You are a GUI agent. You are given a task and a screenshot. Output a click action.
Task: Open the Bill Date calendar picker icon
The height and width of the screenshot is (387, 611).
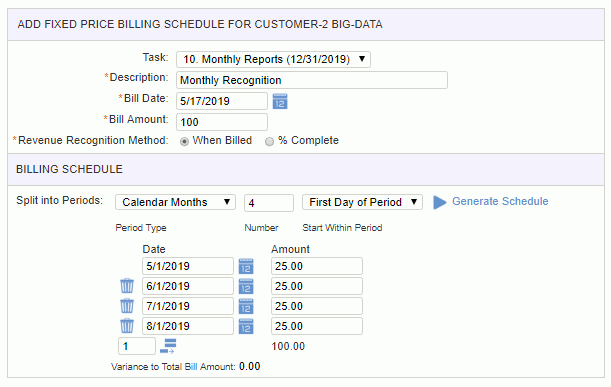click(x=280, y=101)
